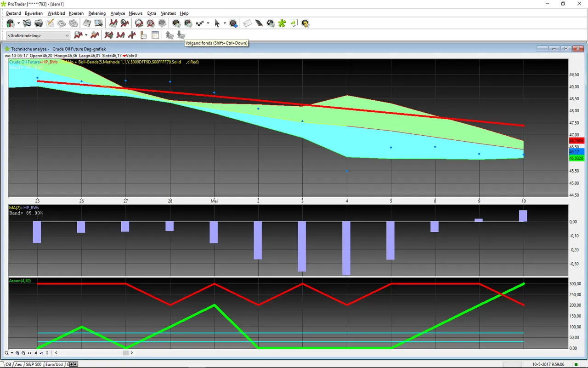The height and width of the screenshot is (368, 588).
Task: Click the green star icon in chart title bar
Action: click(6, 48)
